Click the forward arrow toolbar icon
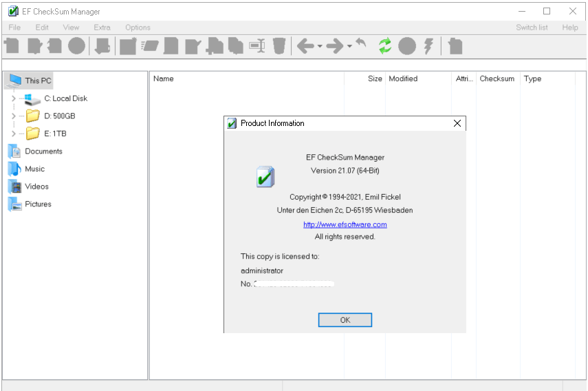This screenshot has width=588, height=391. coord(334,46)
